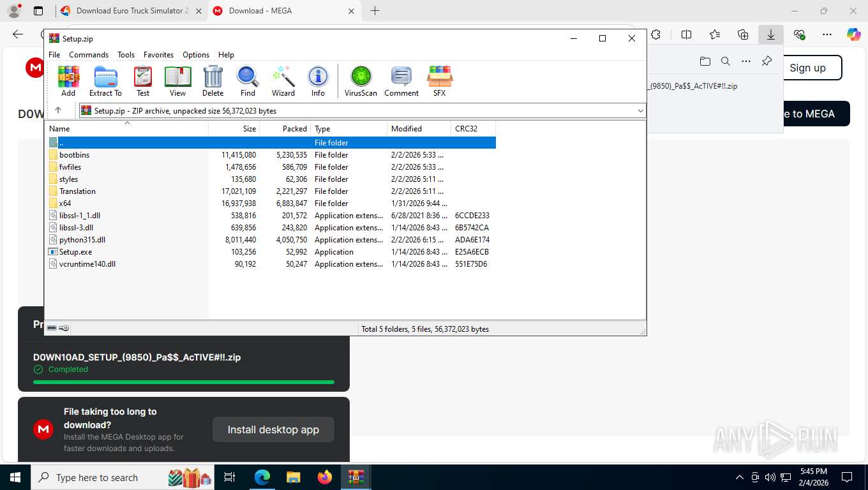Sort by the Packed column header

click(285, 129)
